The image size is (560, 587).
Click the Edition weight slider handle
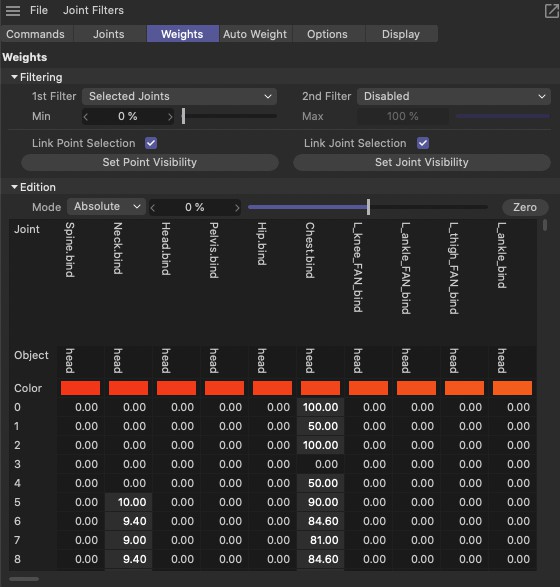click(368, 207)
